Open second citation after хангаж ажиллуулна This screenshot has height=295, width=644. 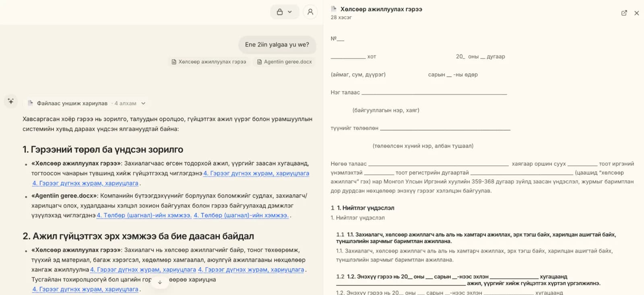[251, 270]
